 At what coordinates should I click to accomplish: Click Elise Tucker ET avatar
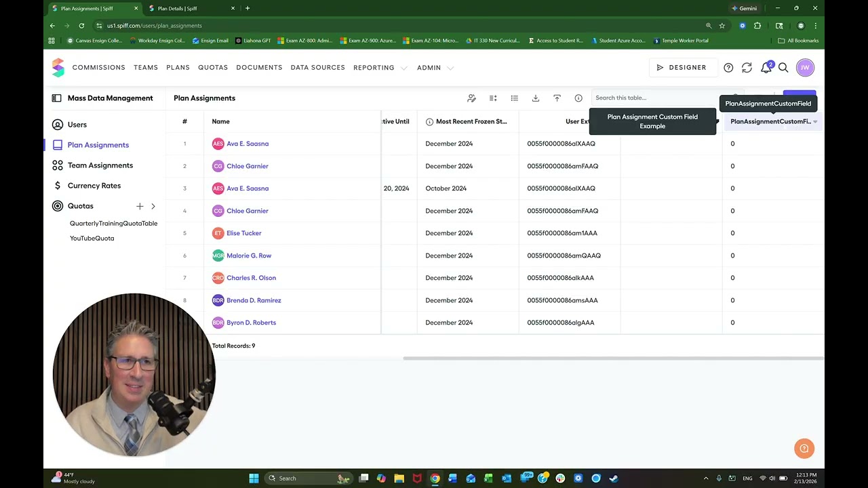[x=218, y=233]
